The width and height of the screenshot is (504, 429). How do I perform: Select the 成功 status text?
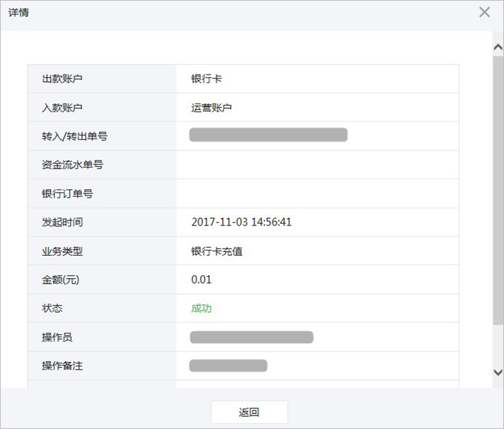pos(201,308)
